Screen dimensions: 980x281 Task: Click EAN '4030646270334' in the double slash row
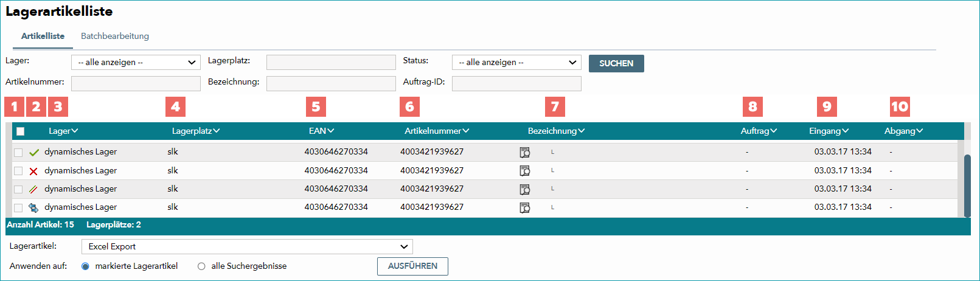(336, 189)
